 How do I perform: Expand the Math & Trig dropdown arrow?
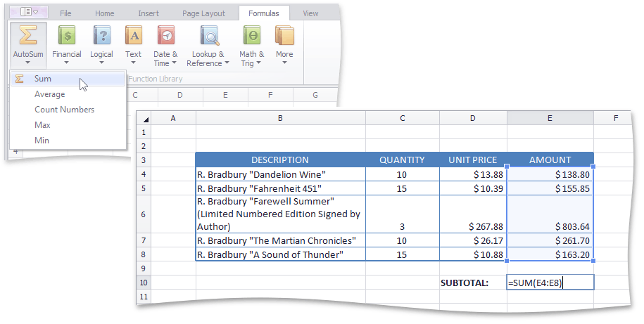point(258,63)
